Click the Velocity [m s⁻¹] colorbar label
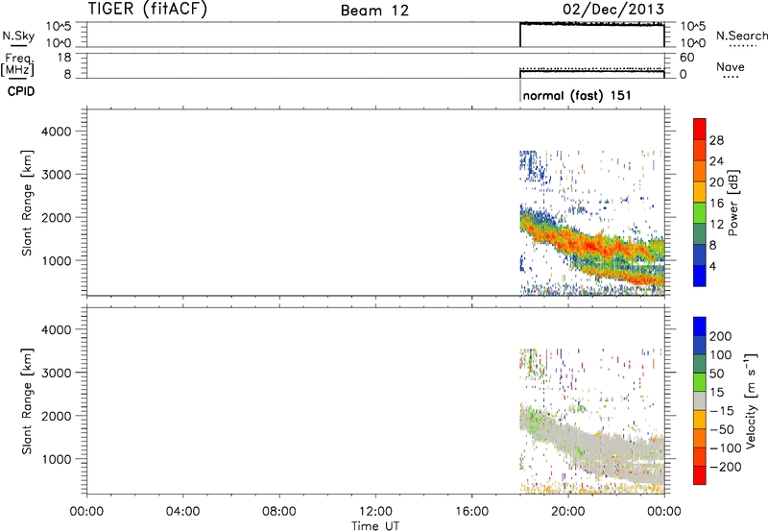 751,400
